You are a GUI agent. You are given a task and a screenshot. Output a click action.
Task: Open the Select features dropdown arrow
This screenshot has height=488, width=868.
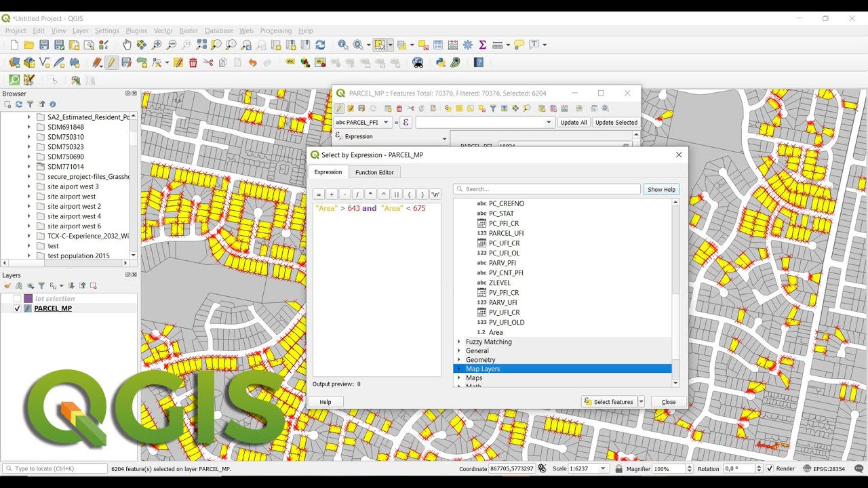pos(642,402)
